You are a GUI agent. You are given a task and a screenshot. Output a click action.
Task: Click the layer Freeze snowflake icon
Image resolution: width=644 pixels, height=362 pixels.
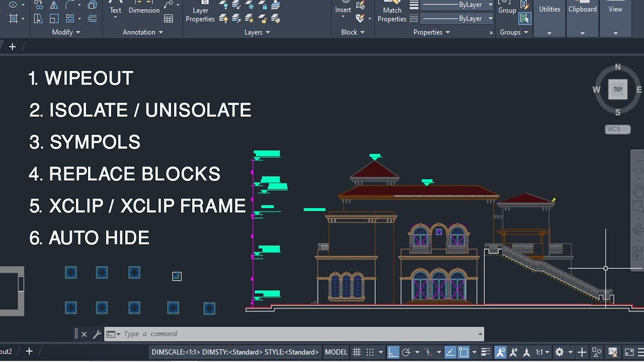click(250, 5)
